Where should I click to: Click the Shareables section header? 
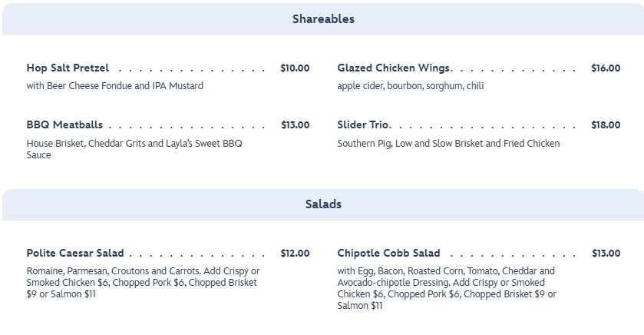pos(322,19)
